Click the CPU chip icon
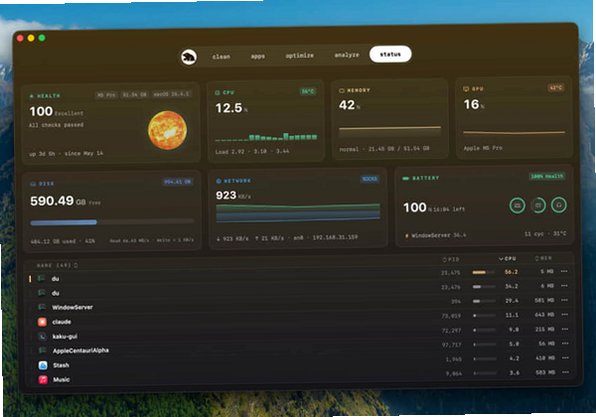 (x=217, y=93)
